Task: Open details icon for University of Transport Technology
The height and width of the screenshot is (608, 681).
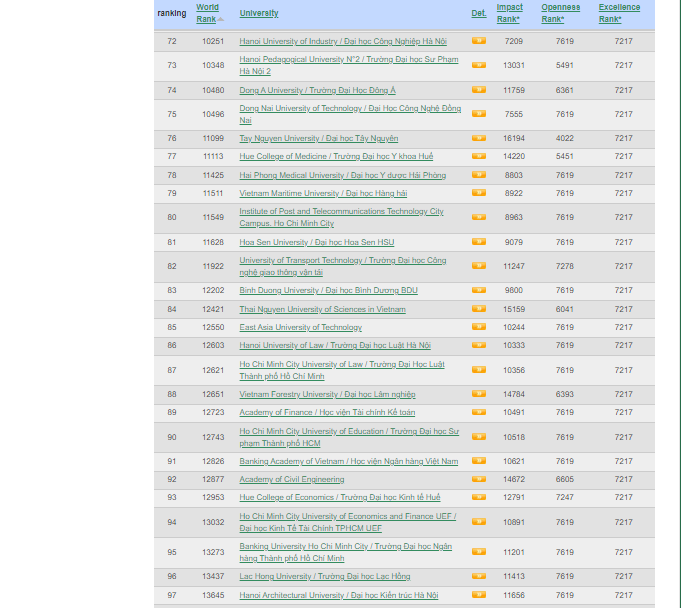Action: (479, 266)
